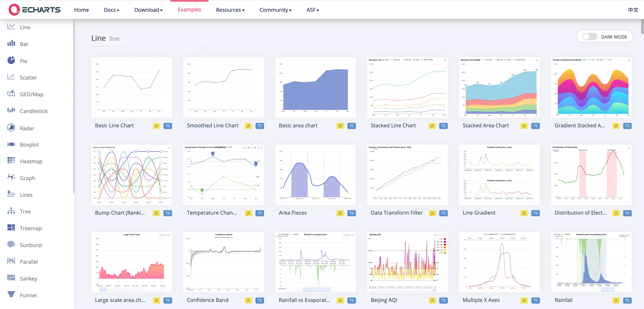Expand the Resources dropdown menu
Image resolution: width=644 pixels, height=309 pixels.
tap(230, 10)
